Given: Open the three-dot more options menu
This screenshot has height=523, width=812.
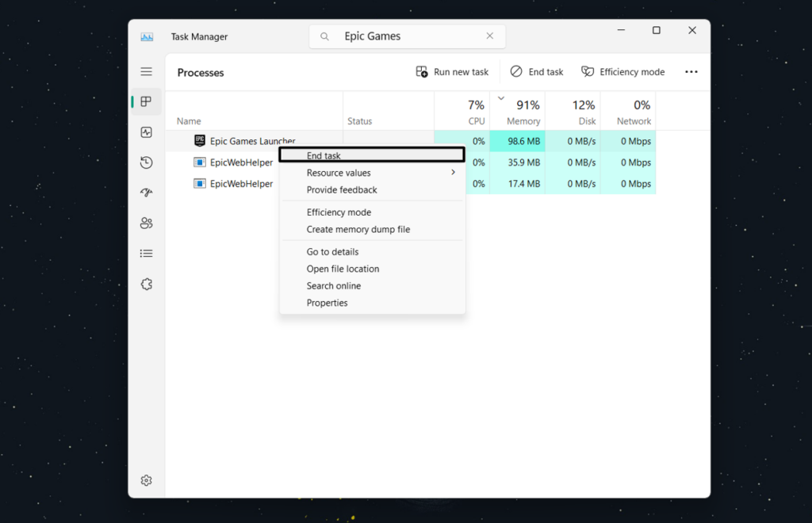Looking at the screenshot, I should tap(691, 71).
